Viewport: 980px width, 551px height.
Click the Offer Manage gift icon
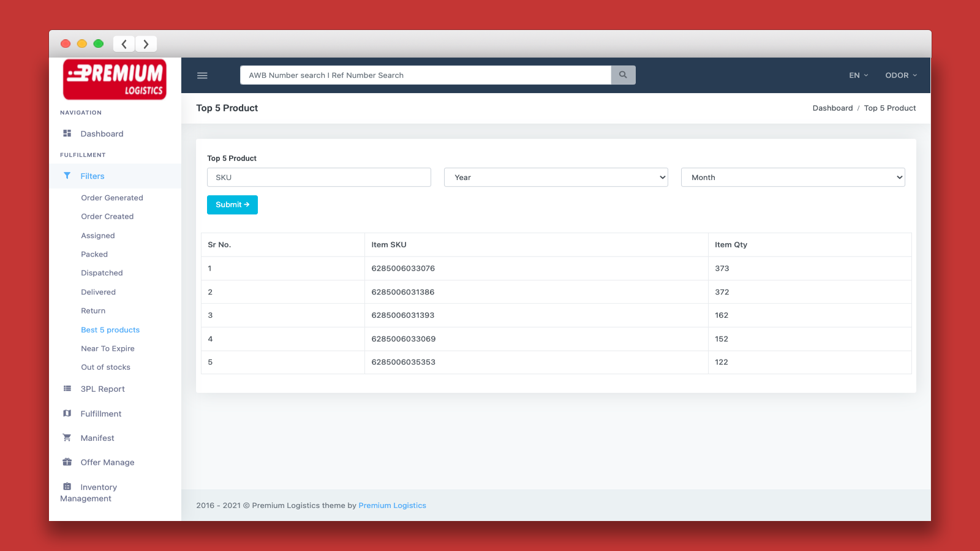click(x=67, y=462)
